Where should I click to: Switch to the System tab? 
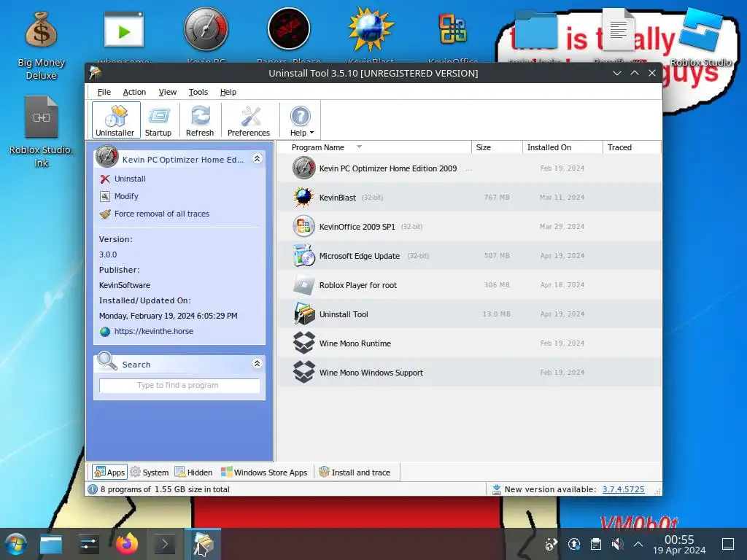150,472
